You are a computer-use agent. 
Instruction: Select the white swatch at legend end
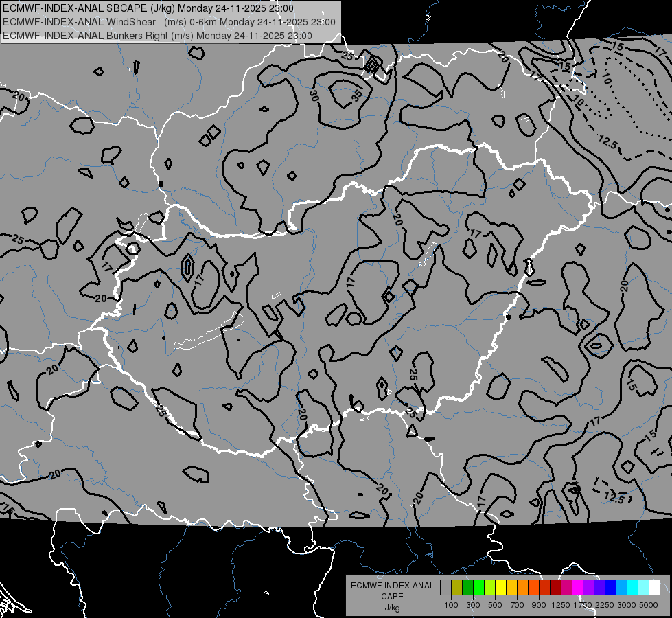coord(654,588)
